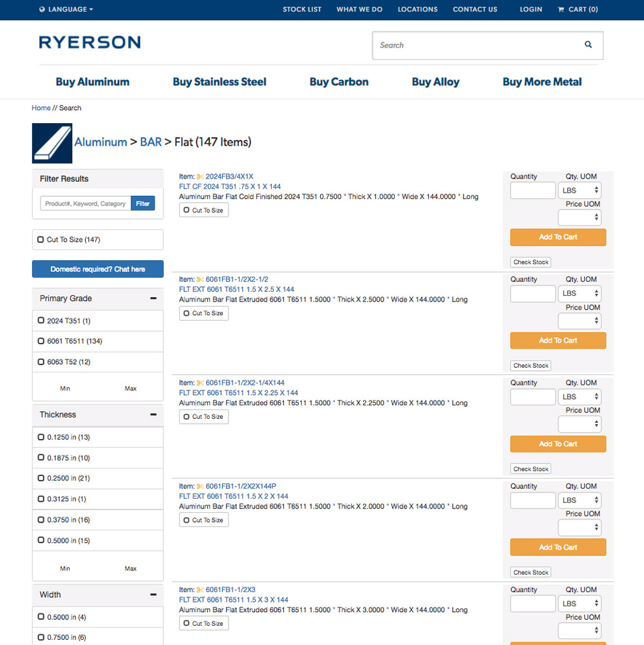
Task: Add 2024FB3/4X1X item to cart
Action: pyautogui.click(x=558, y=237)
